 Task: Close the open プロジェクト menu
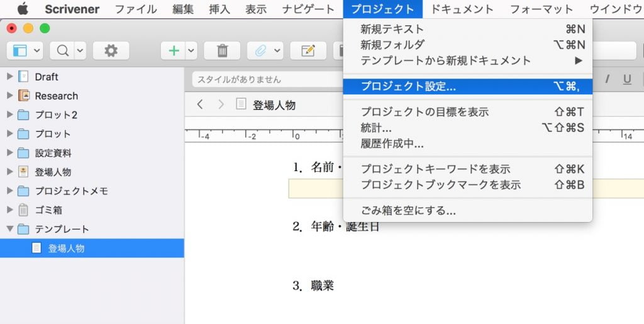point(383,9)
